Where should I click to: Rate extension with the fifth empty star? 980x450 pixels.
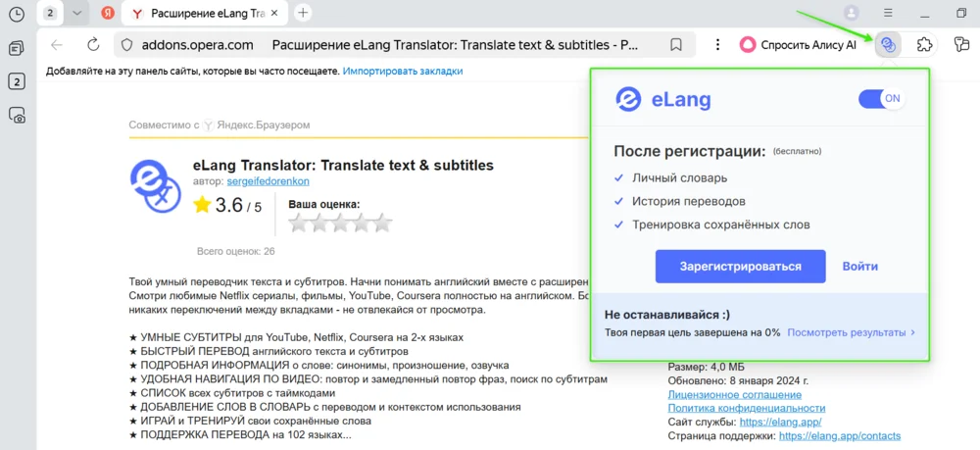[x=382, y=224]
